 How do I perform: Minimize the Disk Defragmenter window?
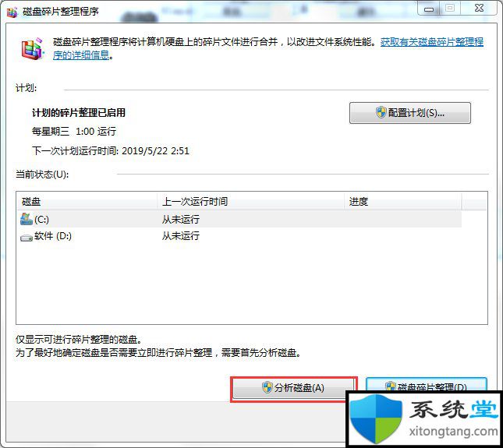click(429, 9)
